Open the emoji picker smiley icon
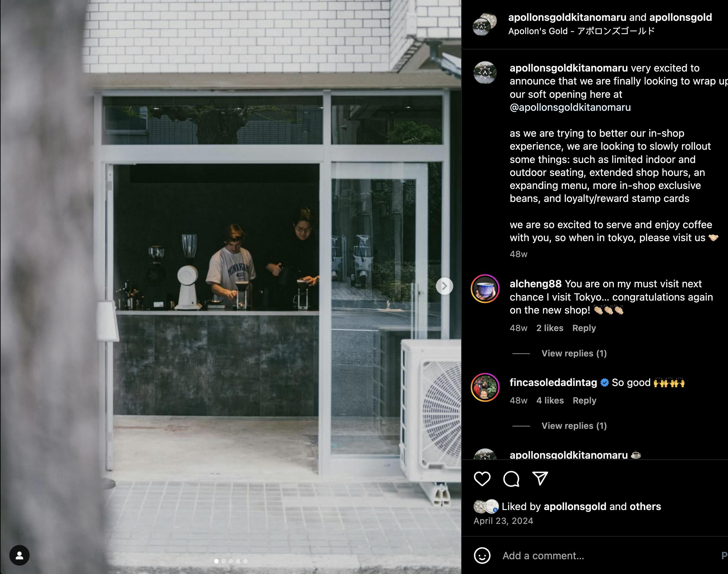This screenshot has height=574, width=728. click(482, 556)
